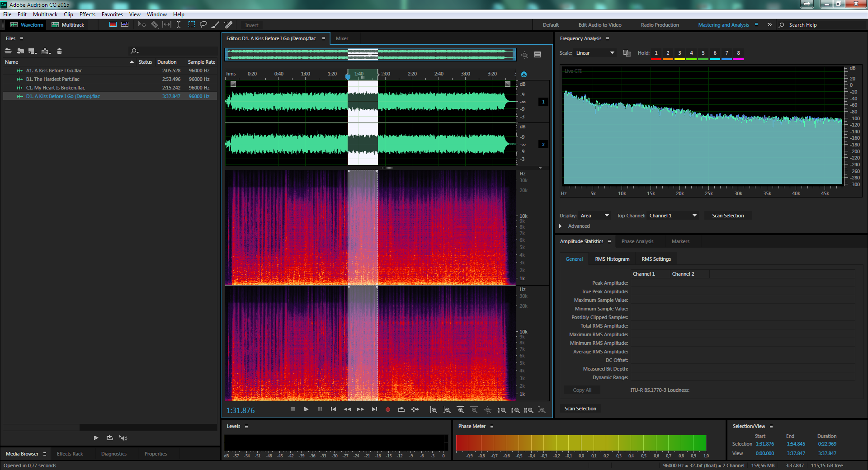Click the Skip Selection icon
868x470 pixels.
point(415,409)
